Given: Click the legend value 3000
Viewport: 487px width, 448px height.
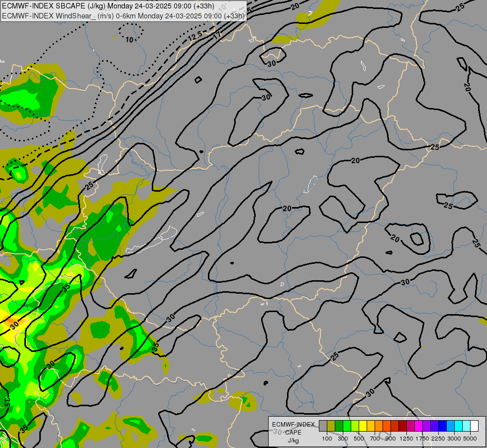Looking at the screenshot, I should tap(454, 439).
